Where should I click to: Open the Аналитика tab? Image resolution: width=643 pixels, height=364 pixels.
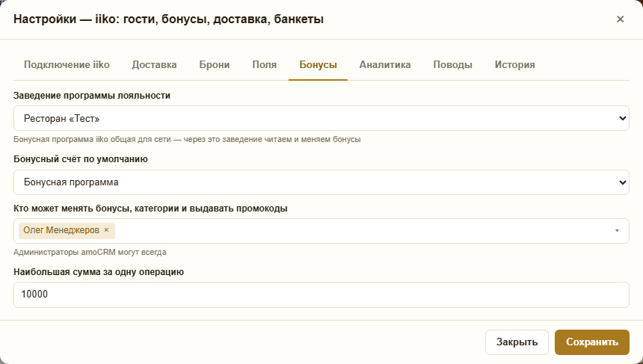click(x=385, y=64)
